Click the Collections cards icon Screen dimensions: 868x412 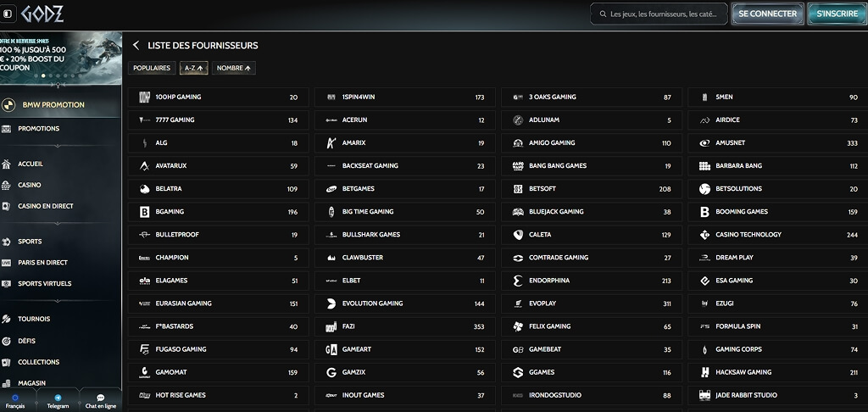coord(6,362)
